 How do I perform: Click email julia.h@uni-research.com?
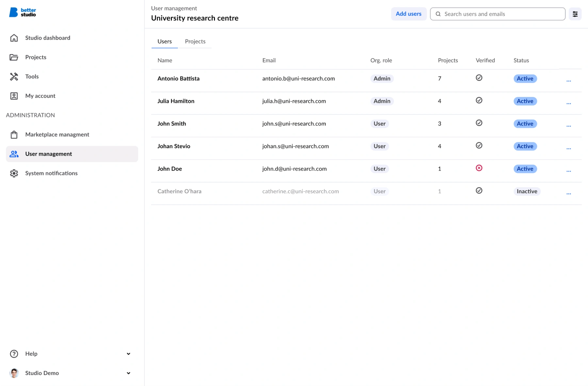(294, 101)
